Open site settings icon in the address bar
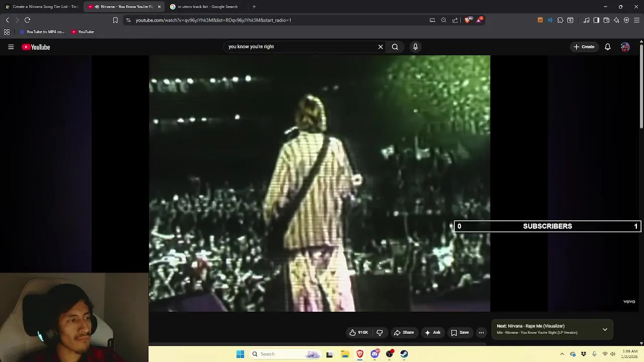 pos(128,20)
